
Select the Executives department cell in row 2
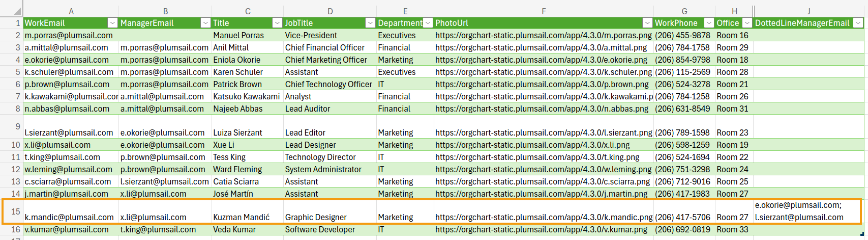click(405, 35)
